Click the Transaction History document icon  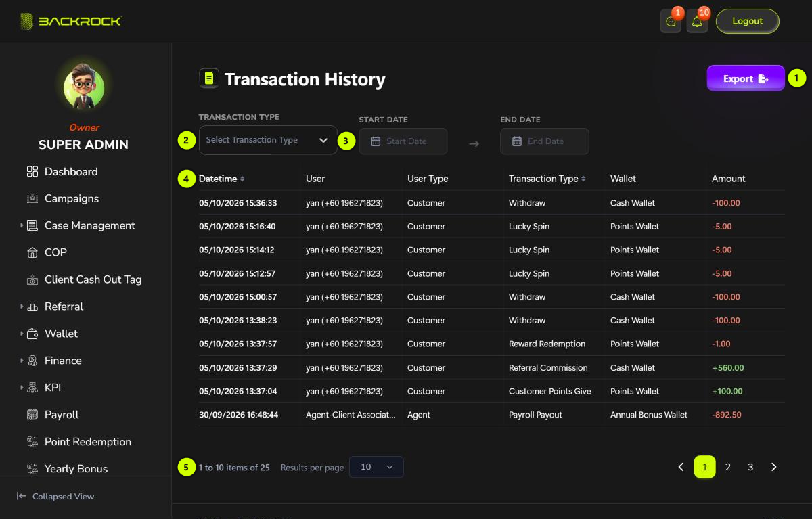pyautogui.click(x=209, y=78)
